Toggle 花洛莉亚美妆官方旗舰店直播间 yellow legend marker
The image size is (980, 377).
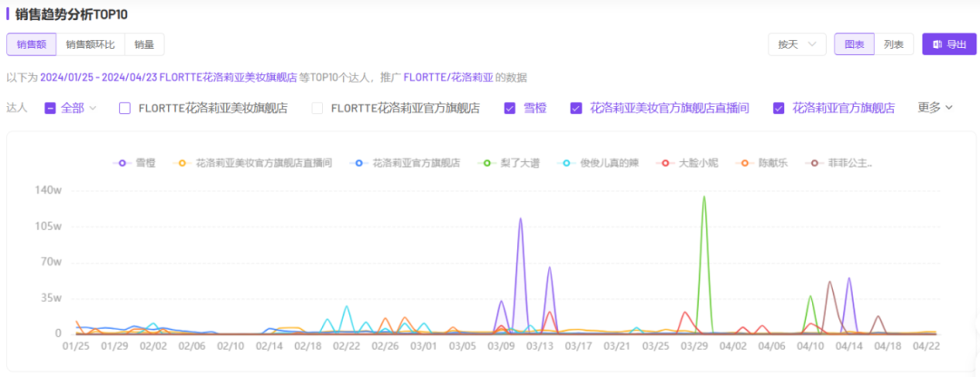tap(182, 163)
